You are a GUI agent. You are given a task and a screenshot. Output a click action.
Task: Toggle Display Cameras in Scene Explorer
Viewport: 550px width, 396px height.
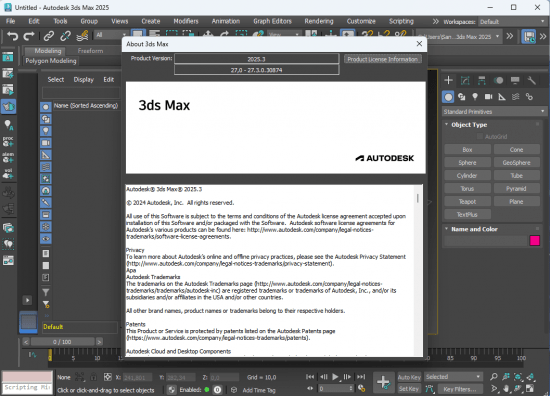coord(46,143)
